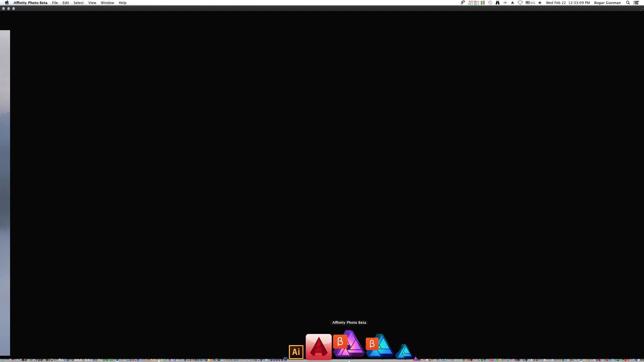Click the small Photoshop Dock icon
Image resolution: width=644 pixels, height=362 pixels.
tap(286, 359)
